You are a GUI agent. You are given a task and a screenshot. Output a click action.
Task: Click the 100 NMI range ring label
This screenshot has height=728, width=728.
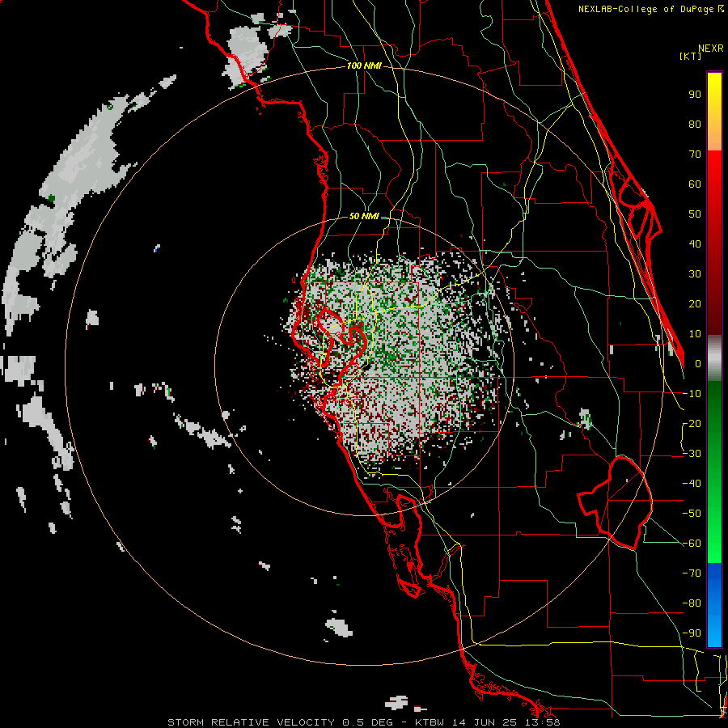[364, 66]
